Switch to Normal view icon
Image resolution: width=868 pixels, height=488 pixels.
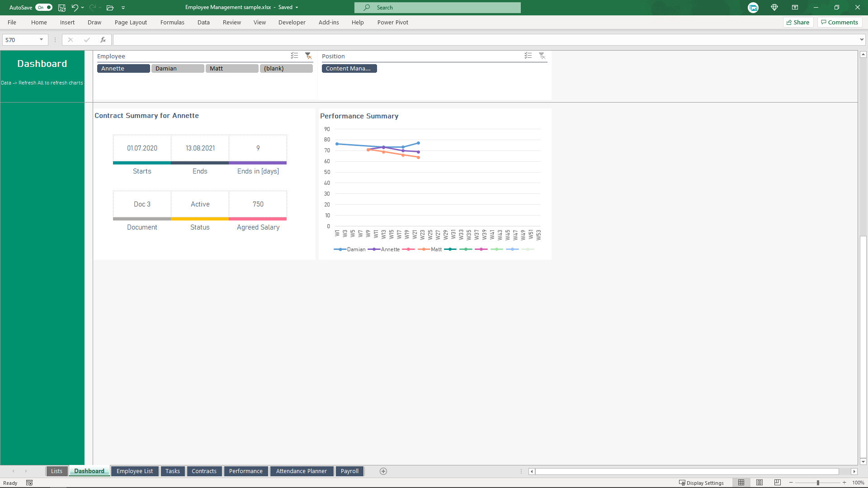pyautogui.click(x=741, y=483)
